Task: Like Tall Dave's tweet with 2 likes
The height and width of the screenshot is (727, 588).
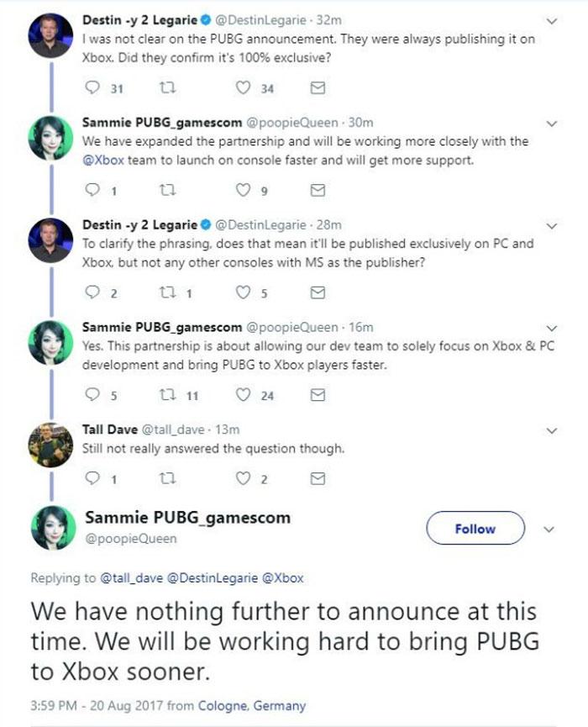Action: 244,479
